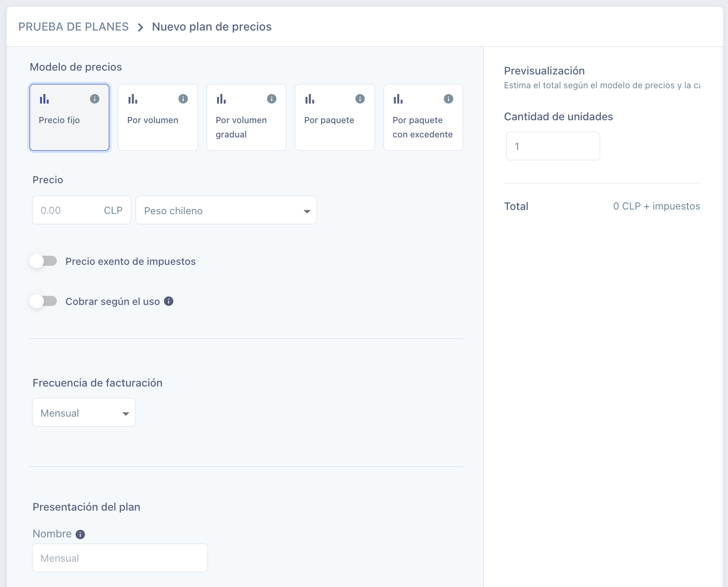Click the Total value 0 CLP + impuestos
The width and height of the screenshot is (728, 587).
(656, 206)
